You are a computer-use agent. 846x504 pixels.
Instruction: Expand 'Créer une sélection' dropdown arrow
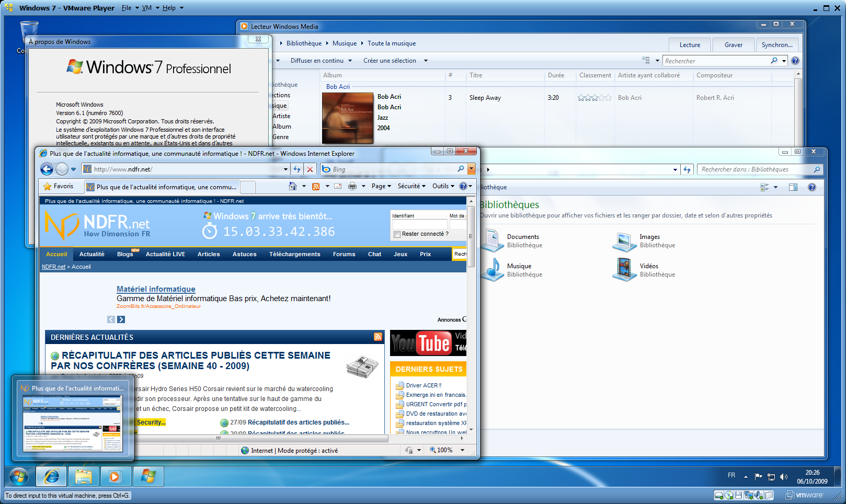(426, 61)
